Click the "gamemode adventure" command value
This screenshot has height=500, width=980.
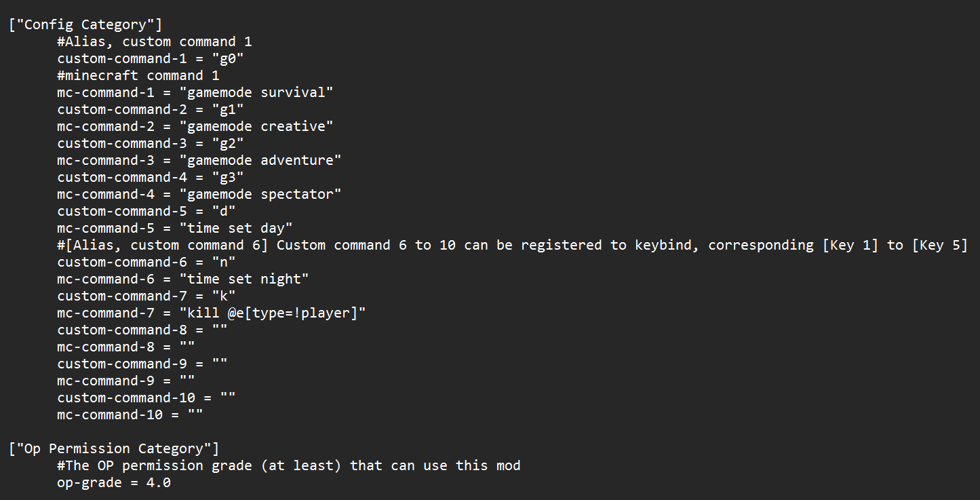(260, 161)
